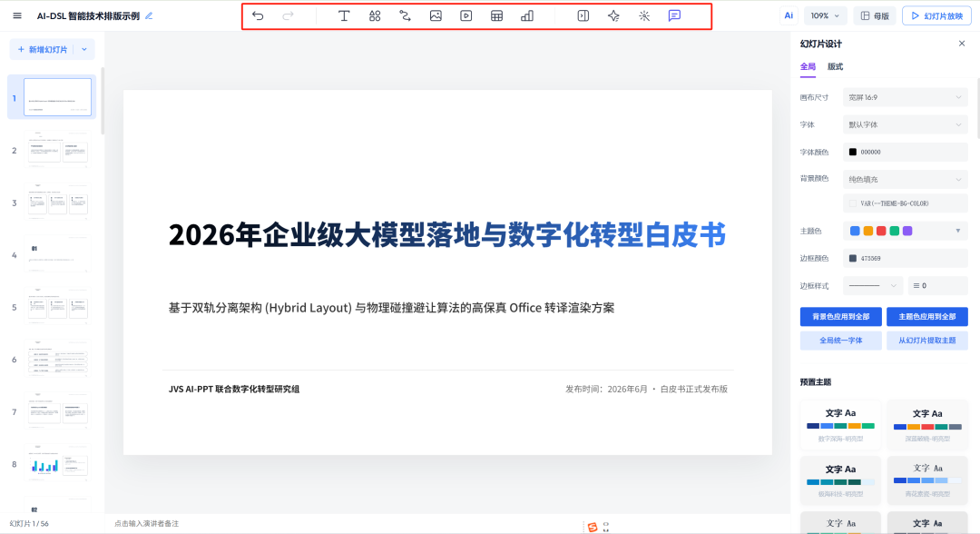The image size is (980, 534).
Task: Open the 109% zoom dropdown
Action: [825, 15]
